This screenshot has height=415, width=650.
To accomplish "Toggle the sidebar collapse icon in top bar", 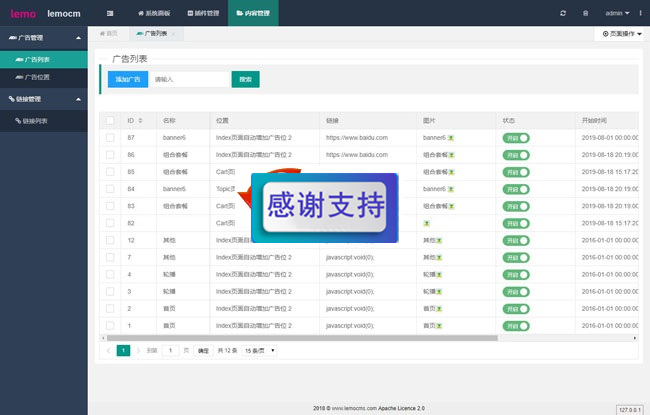I will pos(110,13).
